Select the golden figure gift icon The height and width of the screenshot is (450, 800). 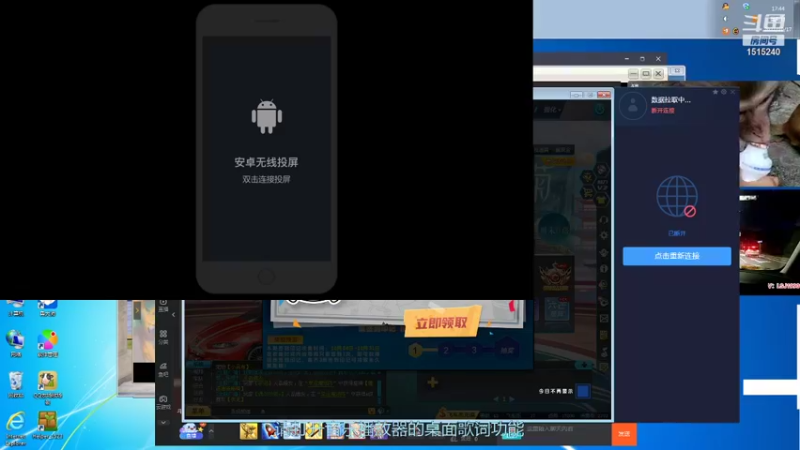pos(248,431)
